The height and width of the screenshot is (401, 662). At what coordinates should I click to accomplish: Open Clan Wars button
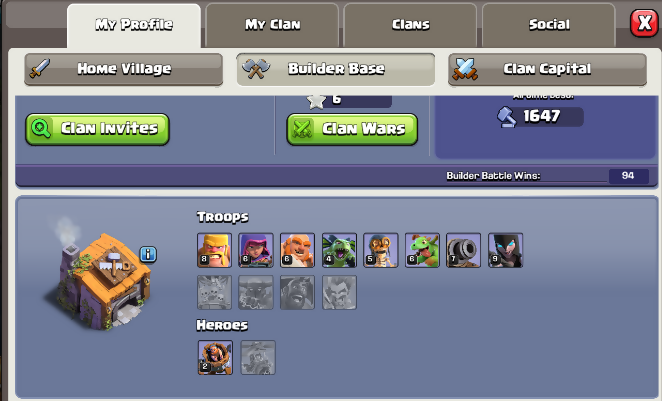pos(352,129)
